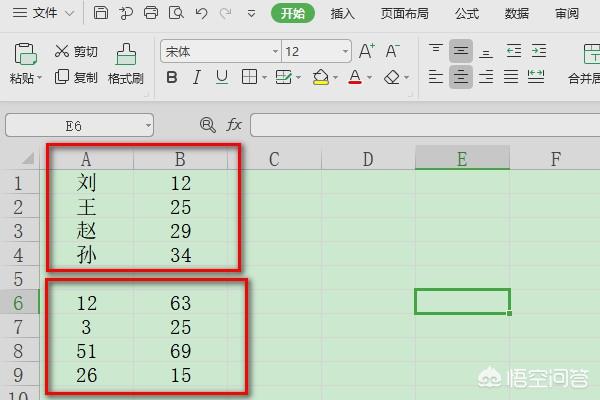
Task: Click the Save icon in quick toolbar
Action: point(101,13)
